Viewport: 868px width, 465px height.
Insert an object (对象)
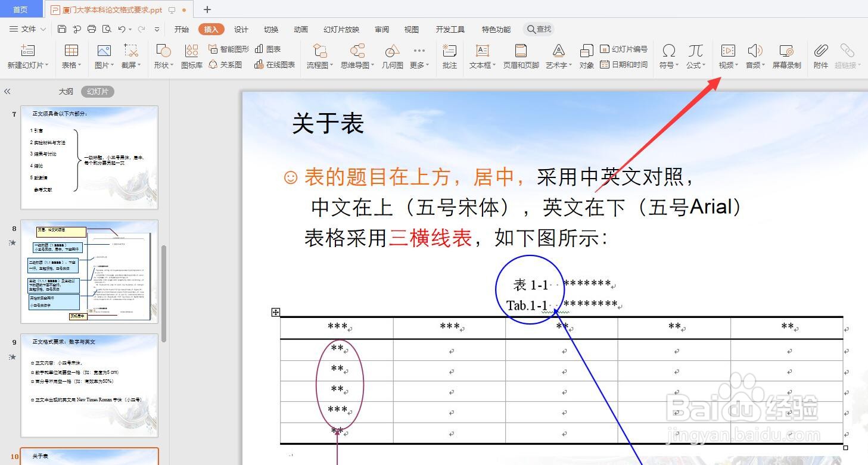pos(587,57)
